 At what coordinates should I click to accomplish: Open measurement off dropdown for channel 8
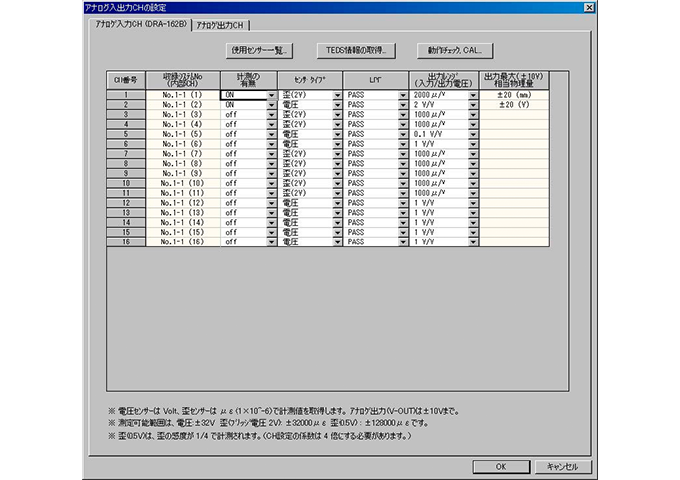pos(271,164)
